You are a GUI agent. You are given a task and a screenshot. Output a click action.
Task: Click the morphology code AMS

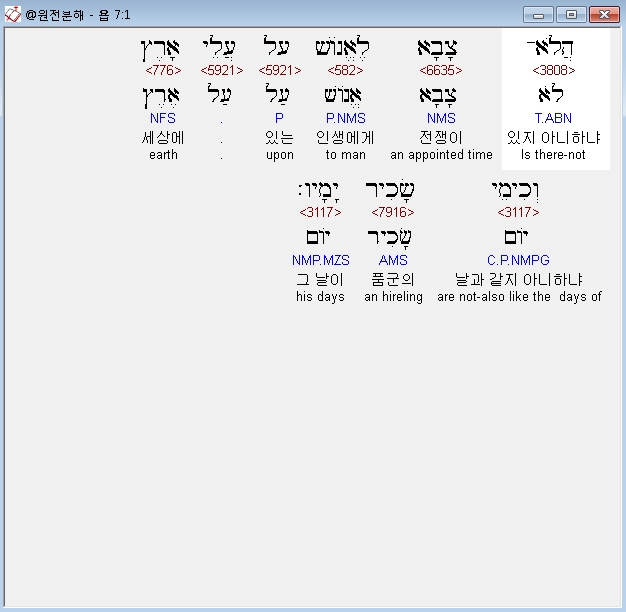point(393,260)
